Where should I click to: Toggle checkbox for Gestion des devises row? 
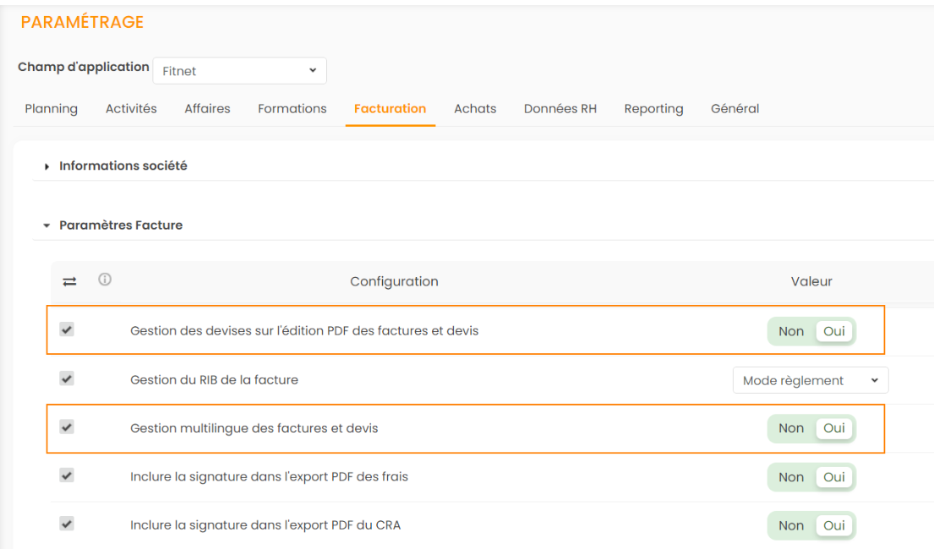pos(68,329)
